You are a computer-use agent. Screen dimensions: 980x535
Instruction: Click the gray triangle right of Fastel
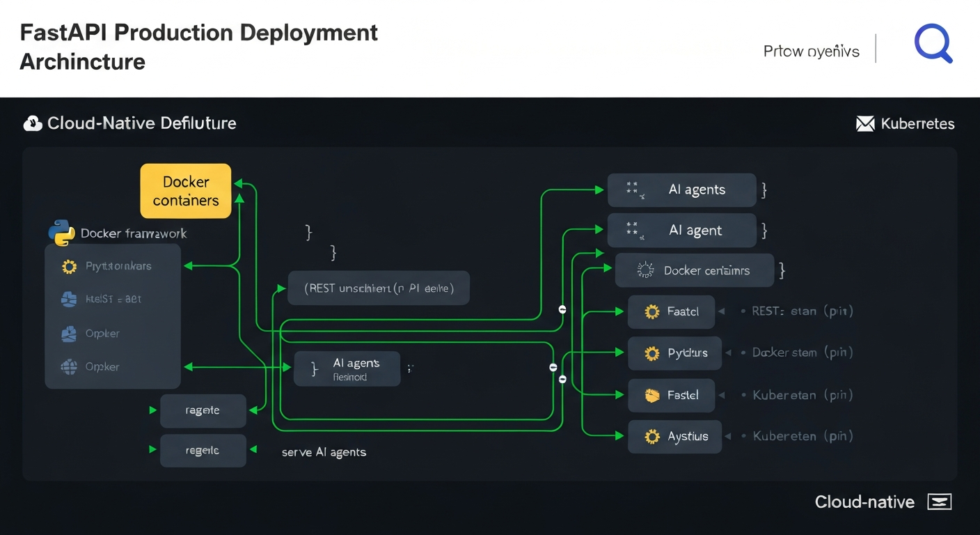pos(722,395)
